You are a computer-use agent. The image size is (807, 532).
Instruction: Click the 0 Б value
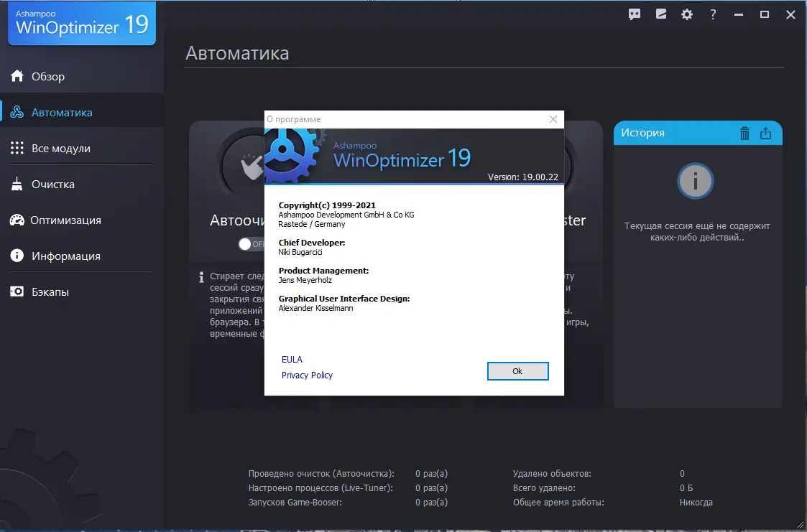(686, 487)
